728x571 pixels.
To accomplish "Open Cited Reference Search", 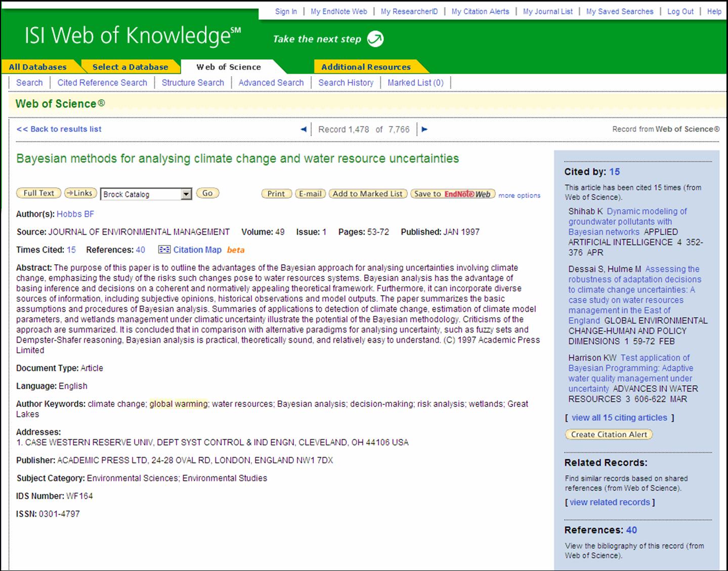I will (102, 83).
